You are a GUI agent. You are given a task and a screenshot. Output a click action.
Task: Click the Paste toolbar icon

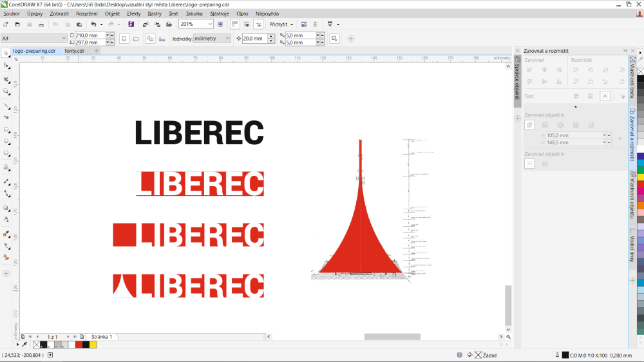point(79,24)
